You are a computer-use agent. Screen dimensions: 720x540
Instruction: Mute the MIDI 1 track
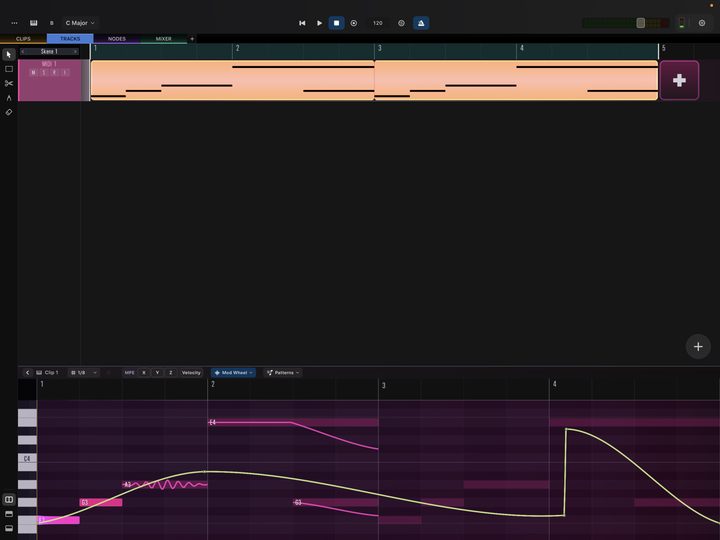(x=33, y=73)
